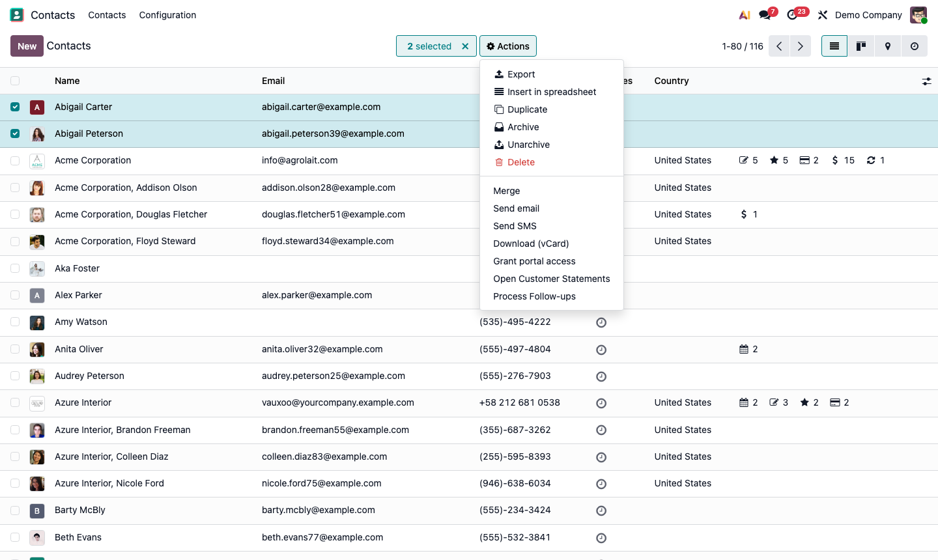Viewport: 938px width, 560px height.
Task: Open the messages panel with 7 unread
Action: click(x=763, y=14)
